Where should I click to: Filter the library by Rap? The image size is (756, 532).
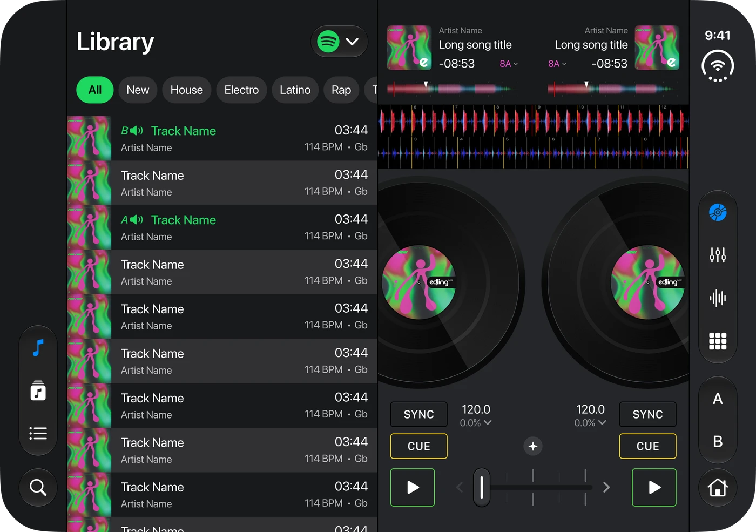point(341,90)
